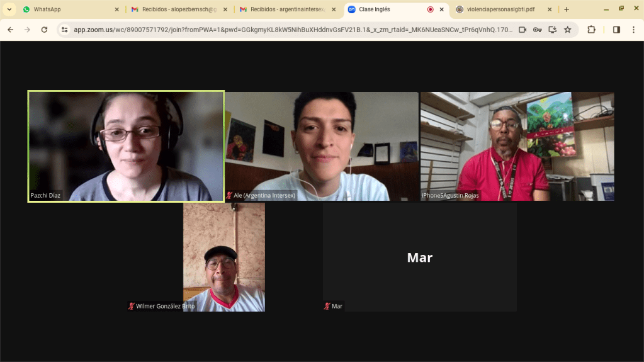Viewport: 644px width, 362px height.
Task: Switch to violenciapersonaslgbti.pdf tab
Action: coord(500,9)
